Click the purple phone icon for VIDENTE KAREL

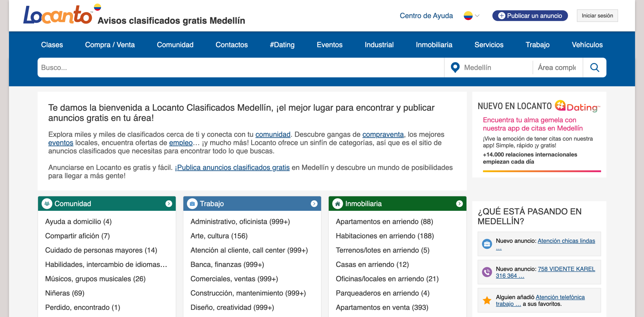click(x=487, y=272)
